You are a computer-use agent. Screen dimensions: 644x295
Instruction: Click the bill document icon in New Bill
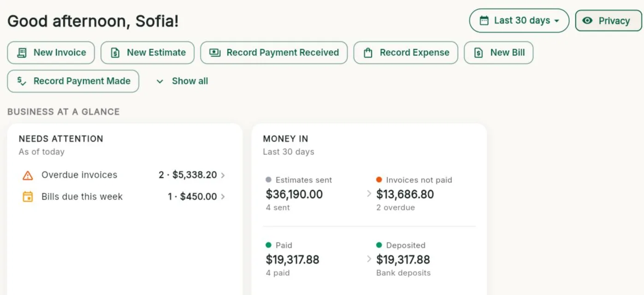tap(479, 53)
